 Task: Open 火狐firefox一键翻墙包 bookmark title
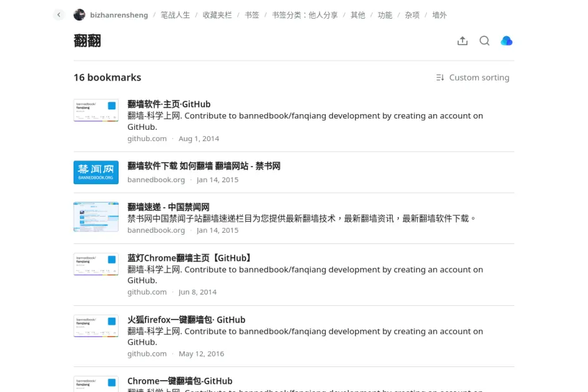pos(186,320)
